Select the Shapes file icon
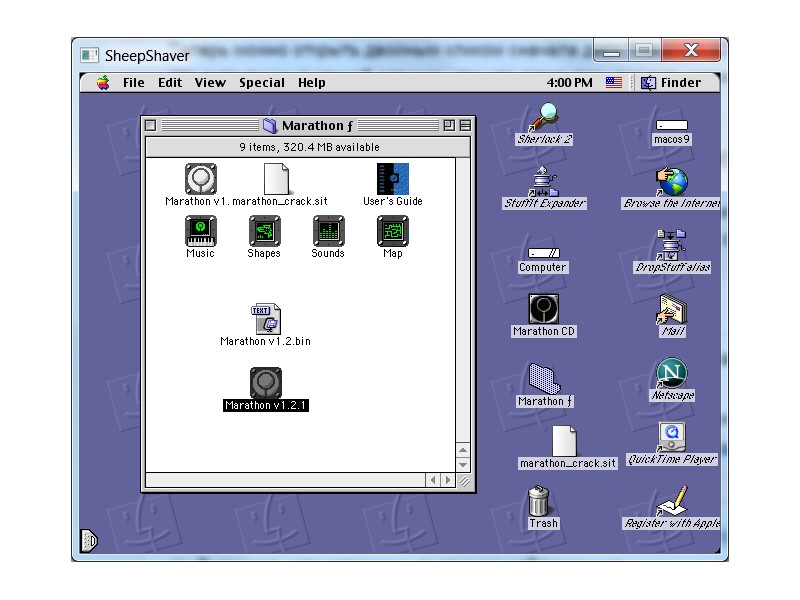 click(264, 231)
